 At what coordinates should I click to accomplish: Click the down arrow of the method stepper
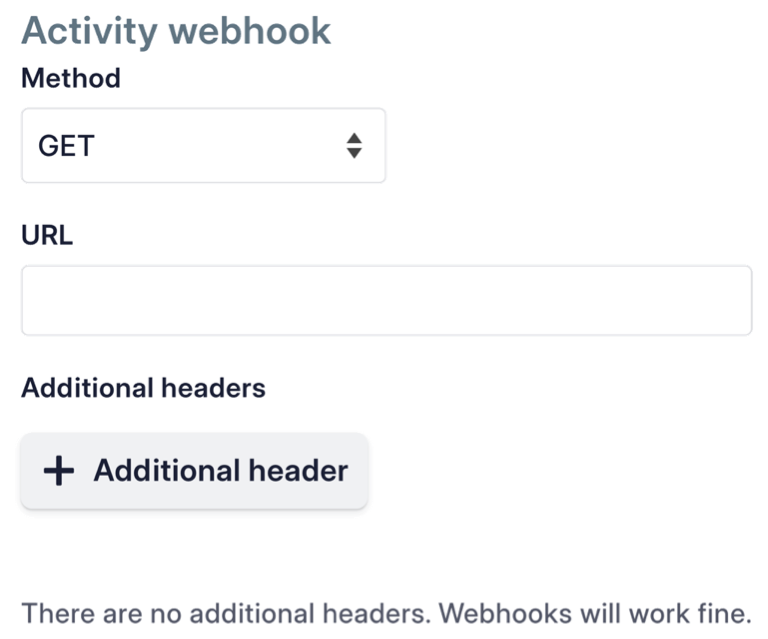click(x=354, y=153)
